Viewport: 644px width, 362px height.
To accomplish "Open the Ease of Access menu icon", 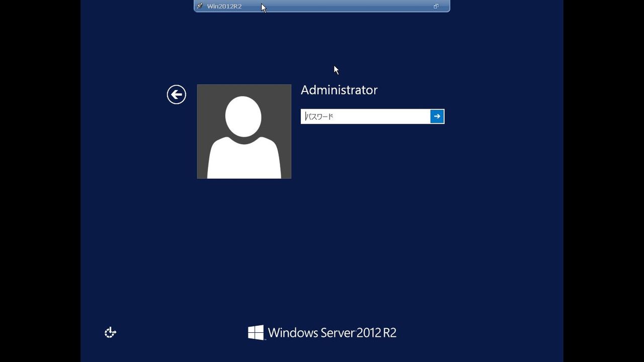I will click(110, 332).
